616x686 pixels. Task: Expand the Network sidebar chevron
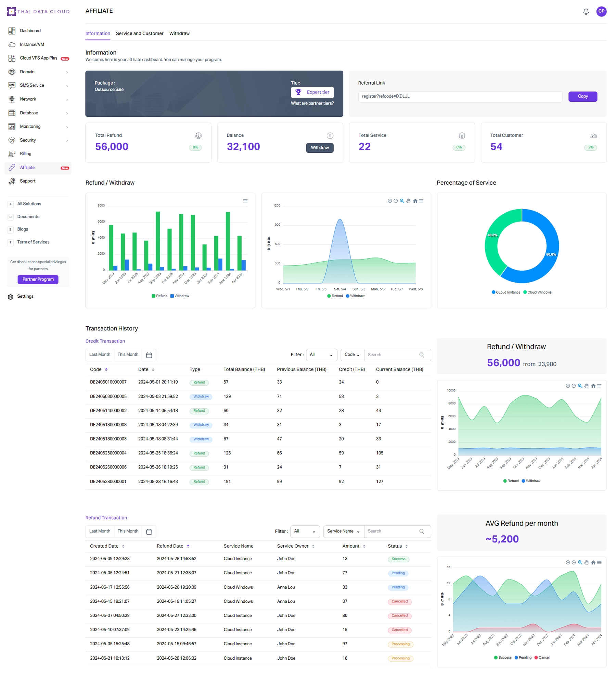67,100
